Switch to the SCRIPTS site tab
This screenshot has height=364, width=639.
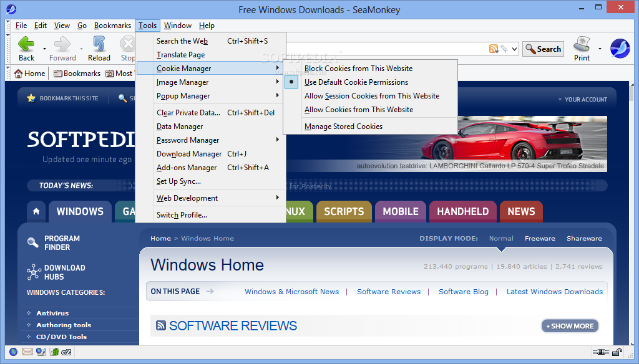pos(344,211)
